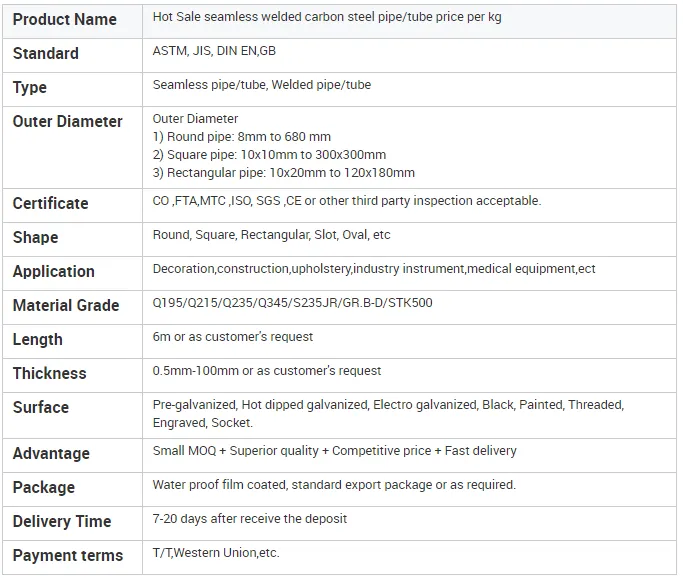The image size is (683, 578).
Task: Click the 7-20 days delivery time value
Action: [x=249, y=519]
